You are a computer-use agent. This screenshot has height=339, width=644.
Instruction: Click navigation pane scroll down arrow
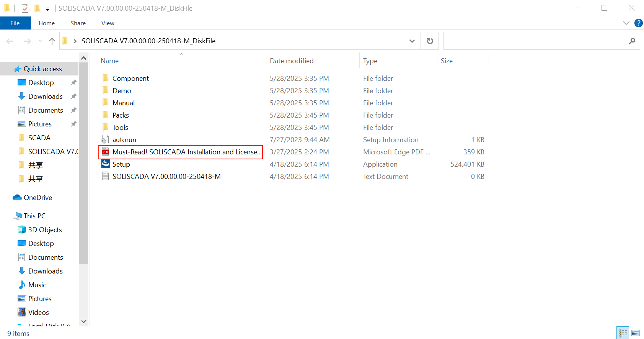[x=83, y=321]
